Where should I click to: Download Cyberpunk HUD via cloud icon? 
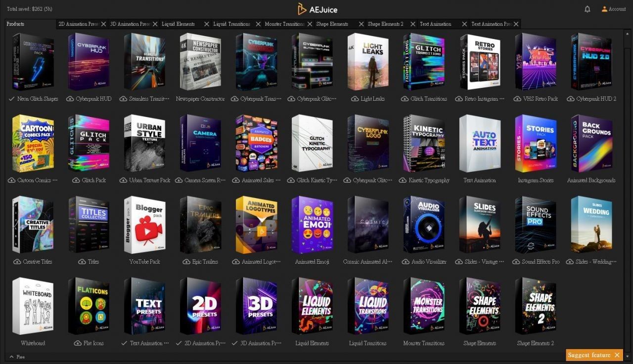pos(70,99)
